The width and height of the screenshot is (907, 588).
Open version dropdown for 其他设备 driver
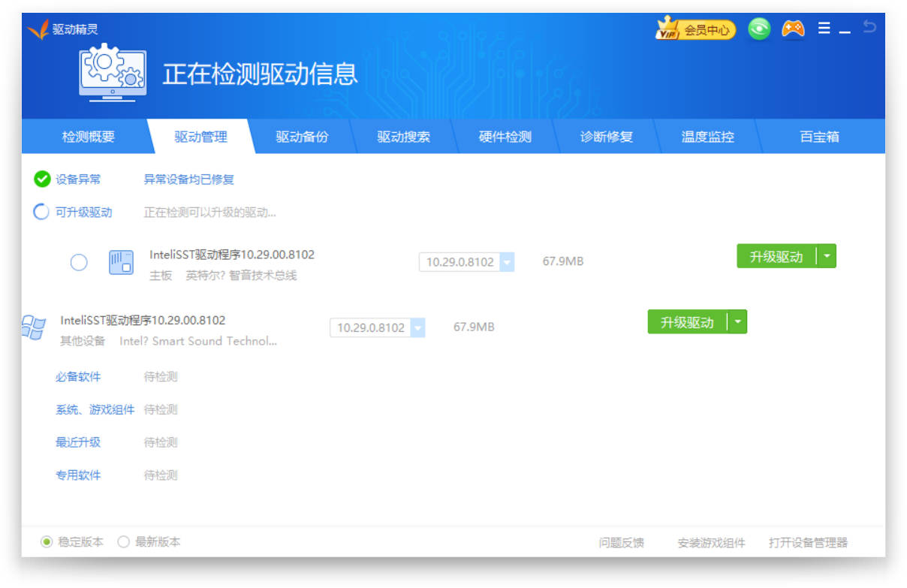click(417, 328)
